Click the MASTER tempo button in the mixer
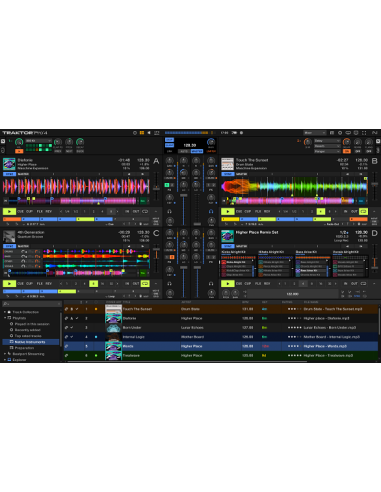 tap(197, 151)
